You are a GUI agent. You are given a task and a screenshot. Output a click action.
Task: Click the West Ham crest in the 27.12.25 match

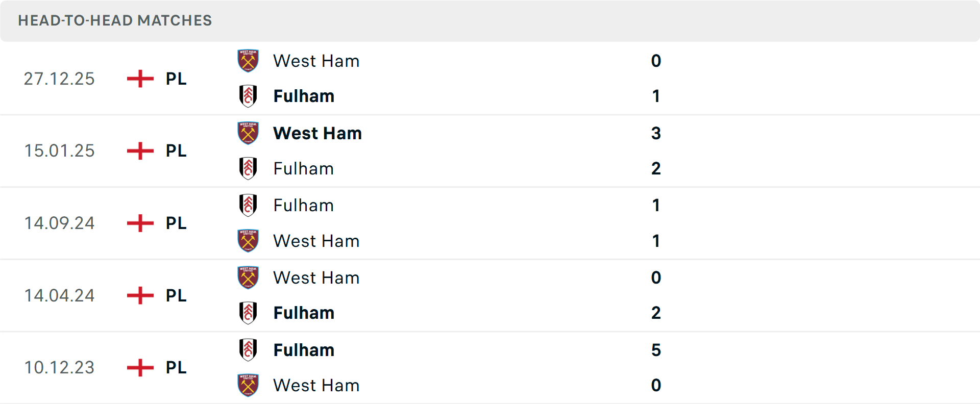click(249, 60)
